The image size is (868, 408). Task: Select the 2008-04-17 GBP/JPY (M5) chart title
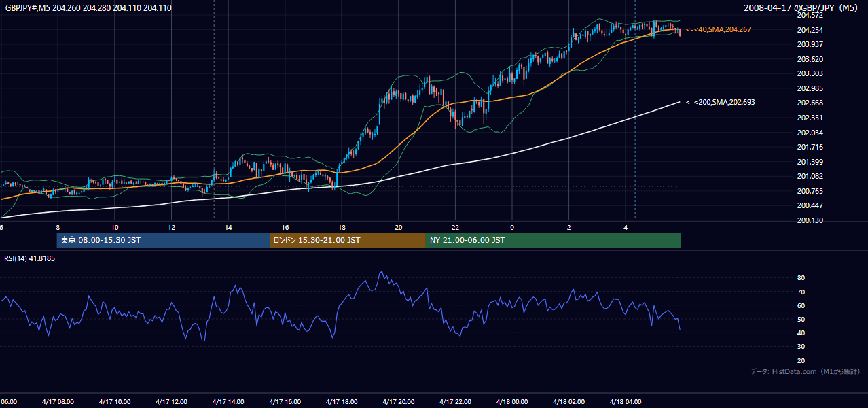[x=801, y=8]
